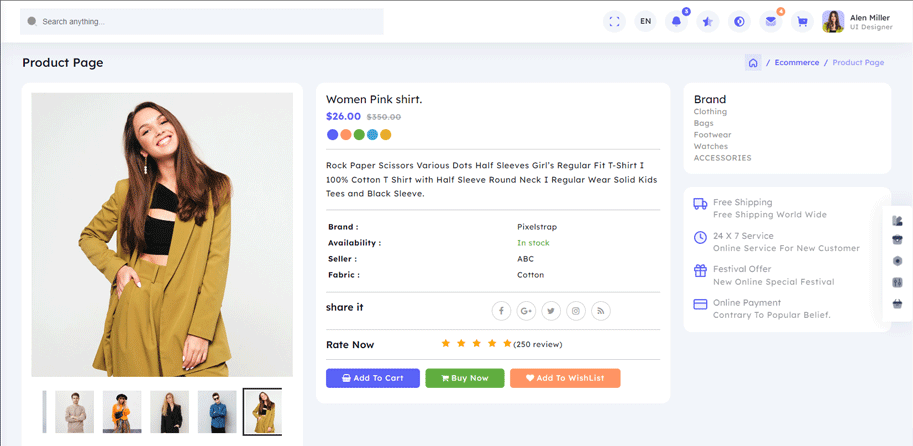The height and width of the screenshot is (446, 913).
Task: Click the Ecommerce breadcrumb link
Action: pos(797,63)
